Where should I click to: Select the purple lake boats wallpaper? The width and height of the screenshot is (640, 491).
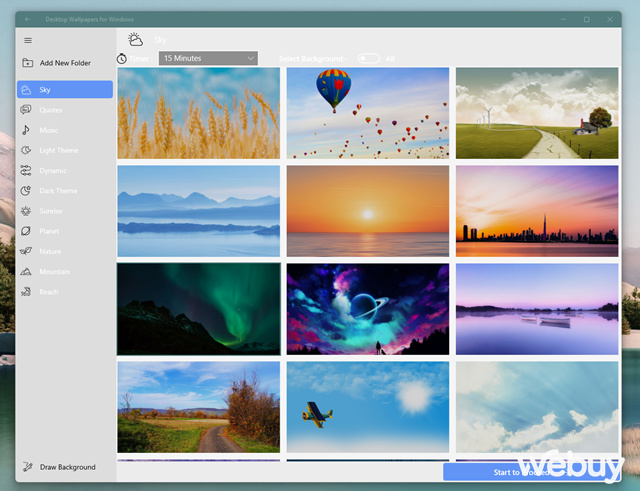tap(537, 309)
